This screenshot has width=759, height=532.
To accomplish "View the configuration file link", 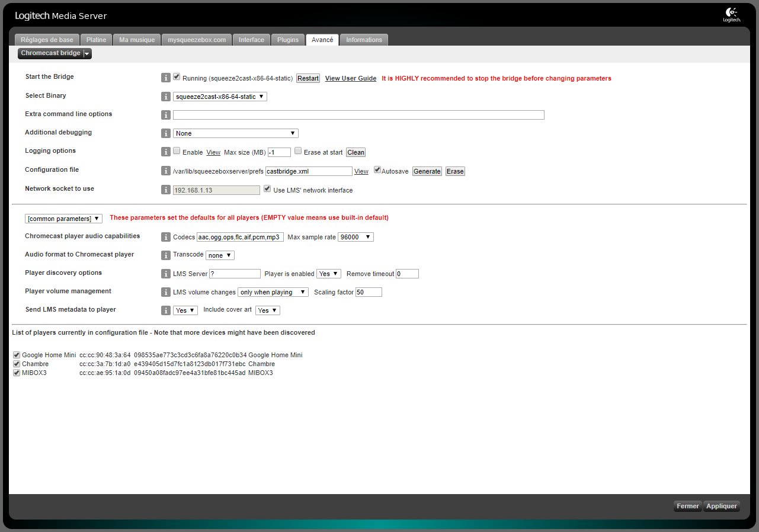I will [x=361, y=171].
